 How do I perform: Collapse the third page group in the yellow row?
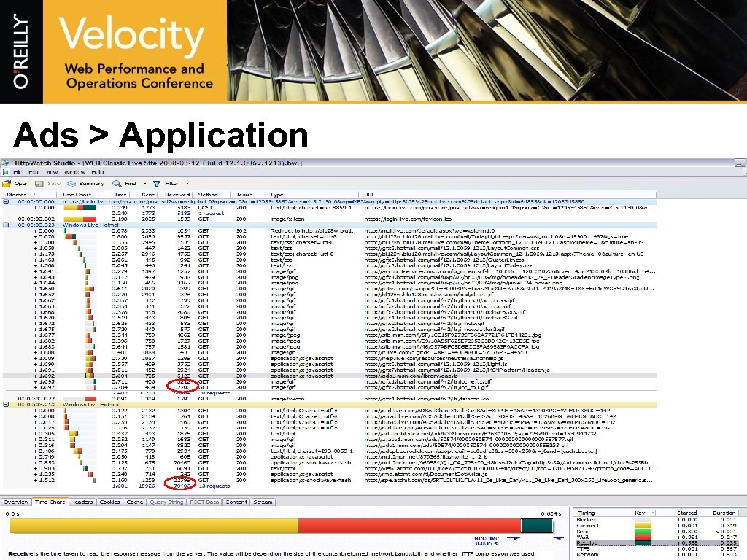pos(6,405)
